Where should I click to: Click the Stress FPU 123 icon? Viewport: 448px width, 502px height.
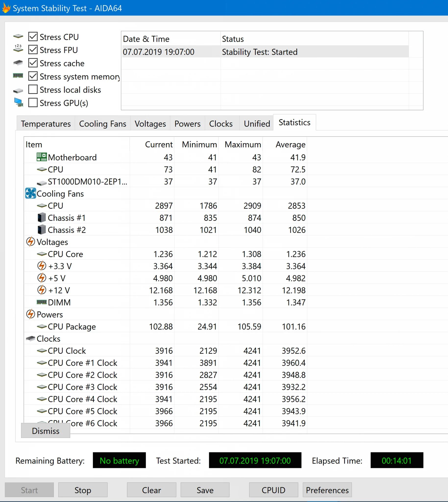coord(18,48)
